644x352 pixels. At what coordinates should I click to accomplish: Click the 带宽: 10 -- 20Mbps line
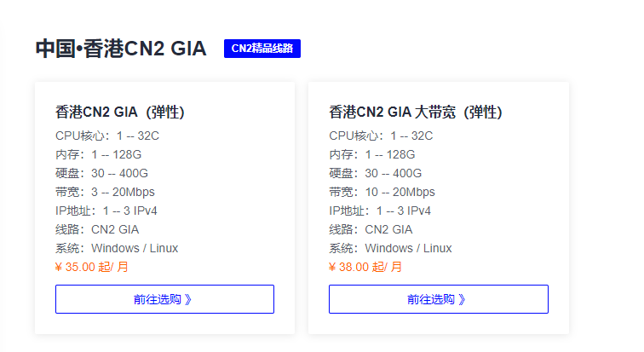[x=382, y=192]
